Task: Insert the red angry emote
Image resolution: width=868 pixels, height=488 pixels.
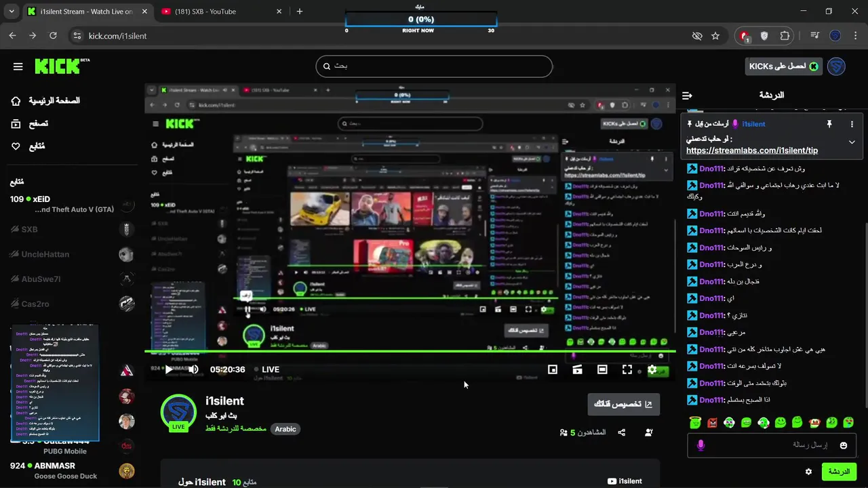Action: pyautogui.click(x=712, y=422)
